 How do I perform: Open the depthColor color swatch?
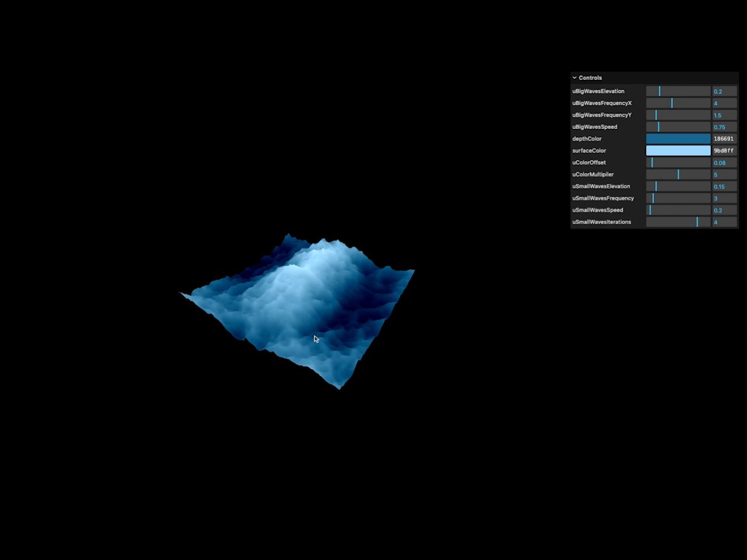coord(678,138)
